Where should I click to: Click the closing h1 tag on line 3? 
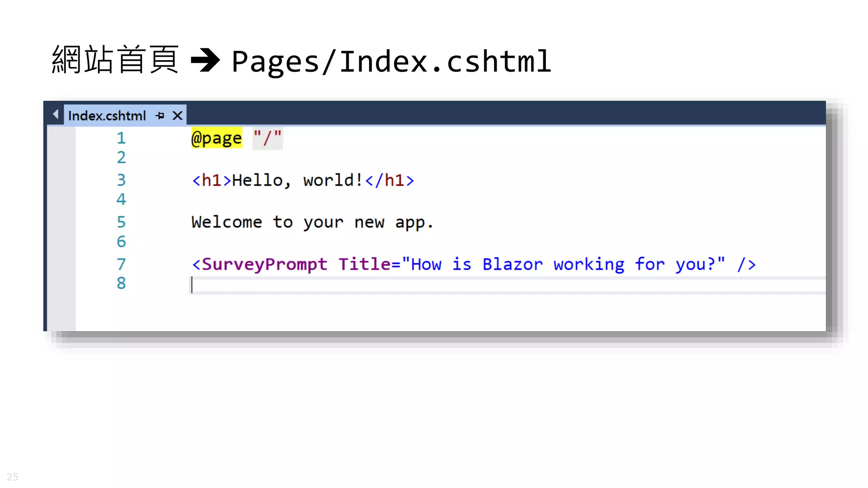(389, 180)
